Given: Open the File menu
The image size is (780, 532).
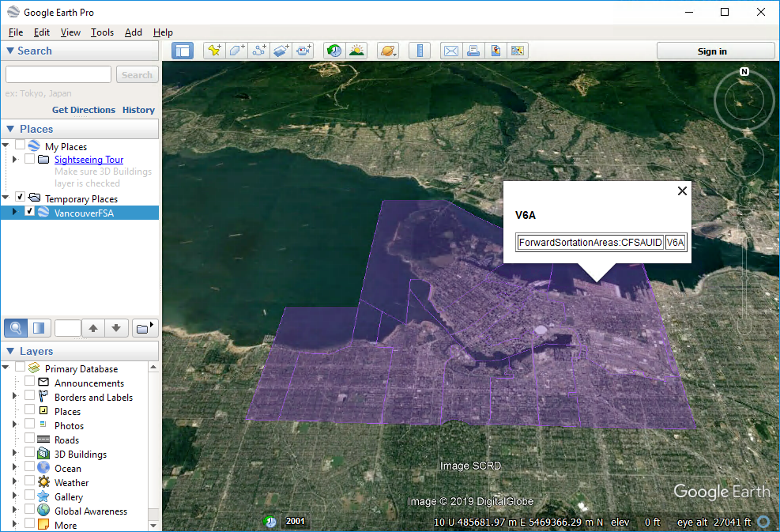Looking at the screenshot, I should click(x=16, y=32).
